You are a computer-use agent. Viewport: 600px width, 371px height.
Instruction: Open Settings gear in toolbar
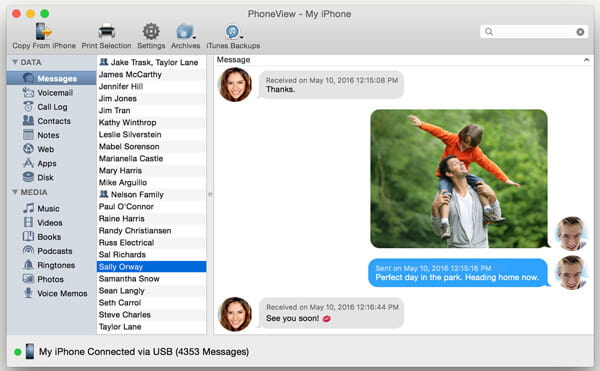(x=151, y=31)
